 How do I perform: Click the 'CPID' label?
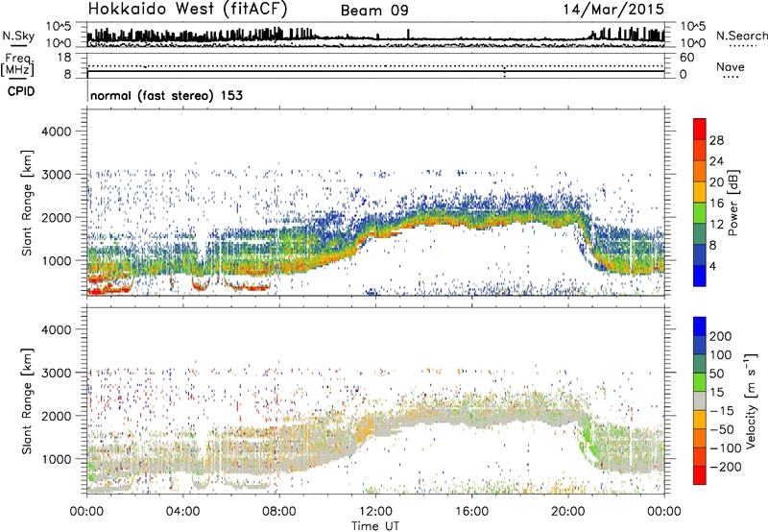pos(21,91)
